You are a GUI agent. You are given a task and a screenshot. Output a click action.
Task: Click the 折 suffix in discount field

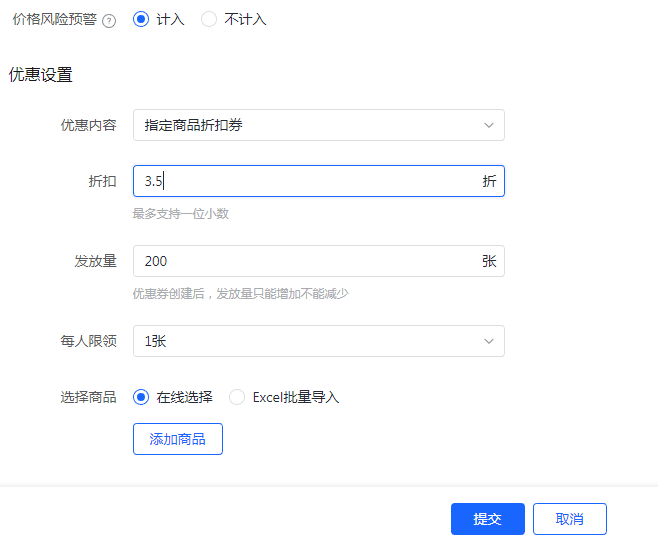tap(489, 181)
